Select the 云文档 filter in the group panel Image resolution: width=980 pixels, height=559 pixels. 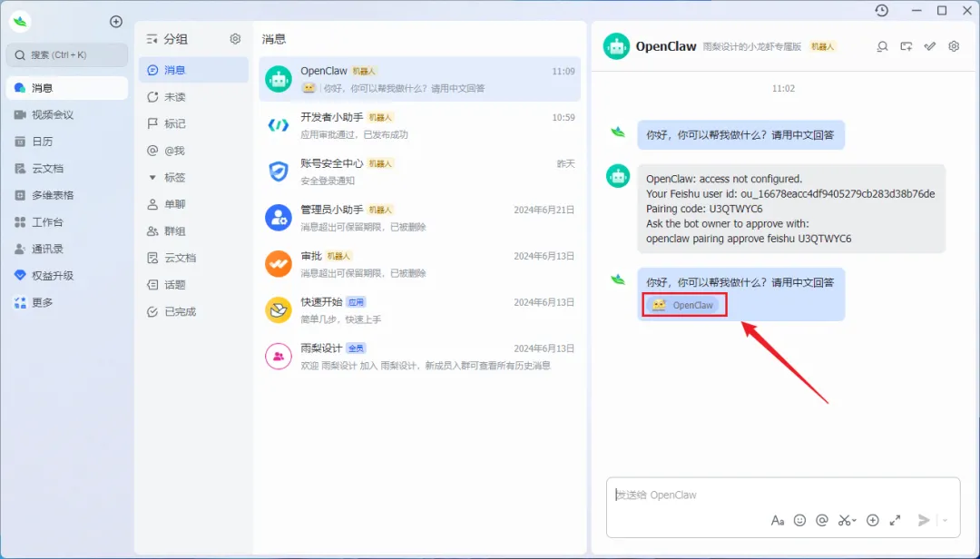click(194, 258)
